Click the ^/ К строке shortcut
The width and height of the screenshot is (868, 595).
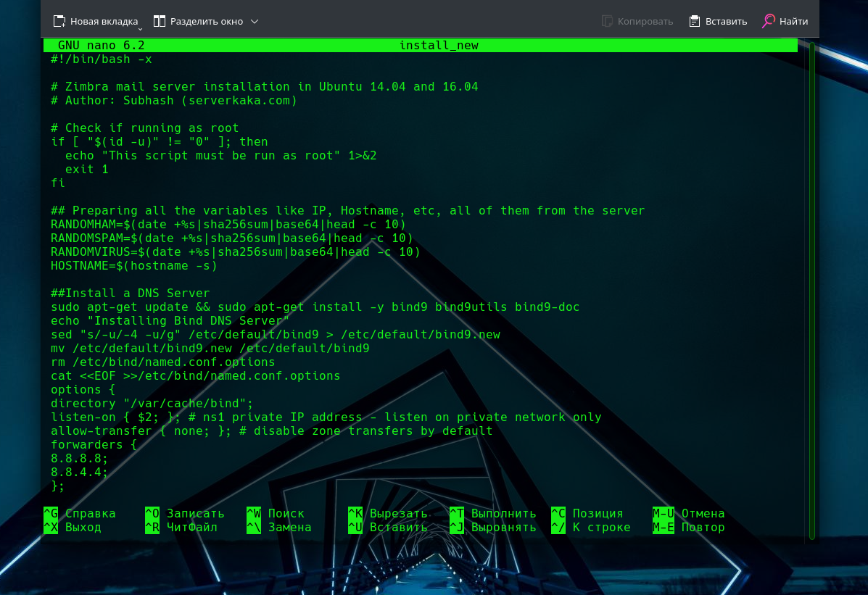591,528
